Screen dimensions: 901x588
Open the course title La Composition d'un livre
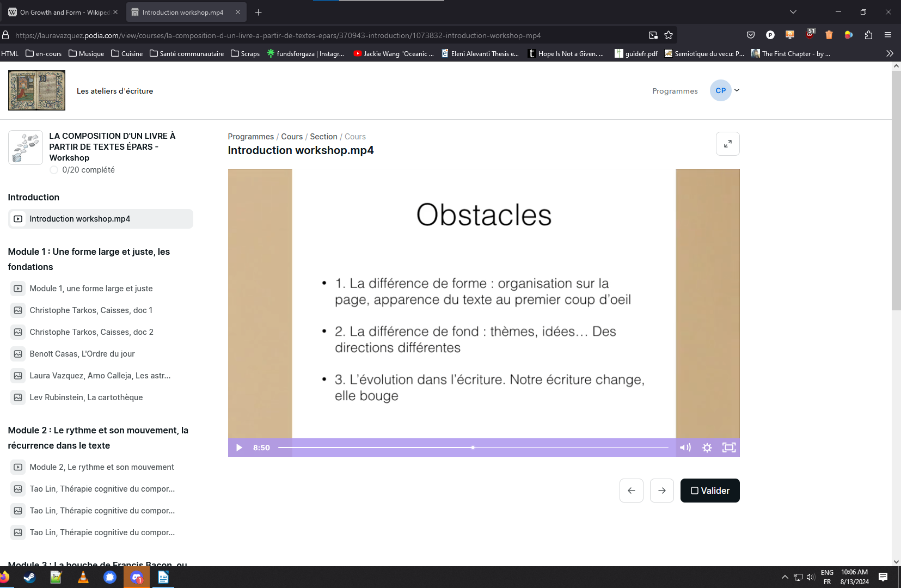coord(112,147)
